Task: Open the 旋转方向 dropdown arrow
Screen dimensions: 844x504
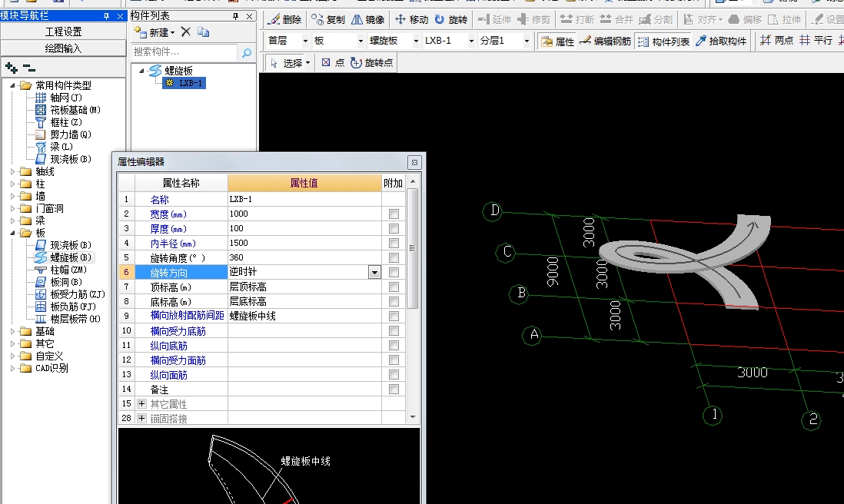Action: [x=374, y=272]
